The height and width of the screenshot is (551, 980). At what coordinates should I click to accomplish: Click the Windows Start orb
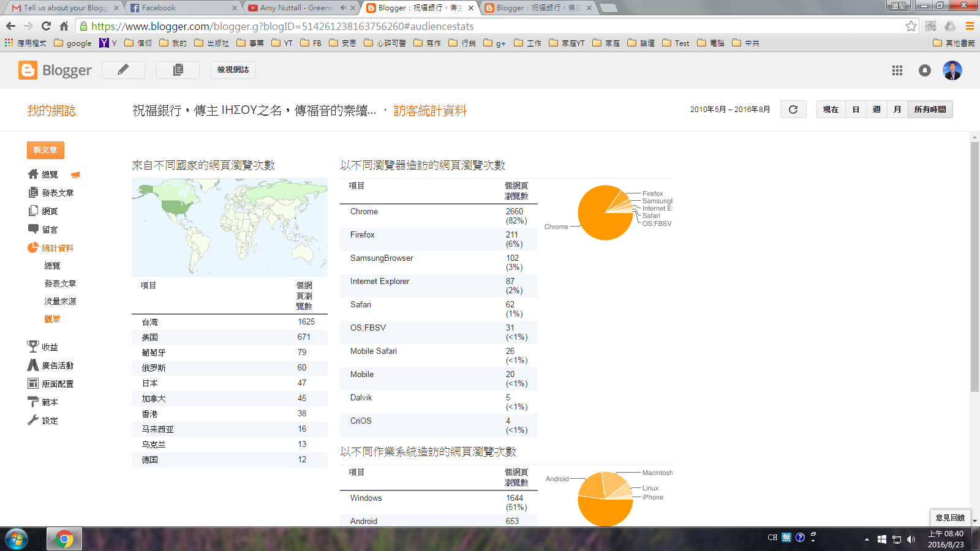coord(17,539)
